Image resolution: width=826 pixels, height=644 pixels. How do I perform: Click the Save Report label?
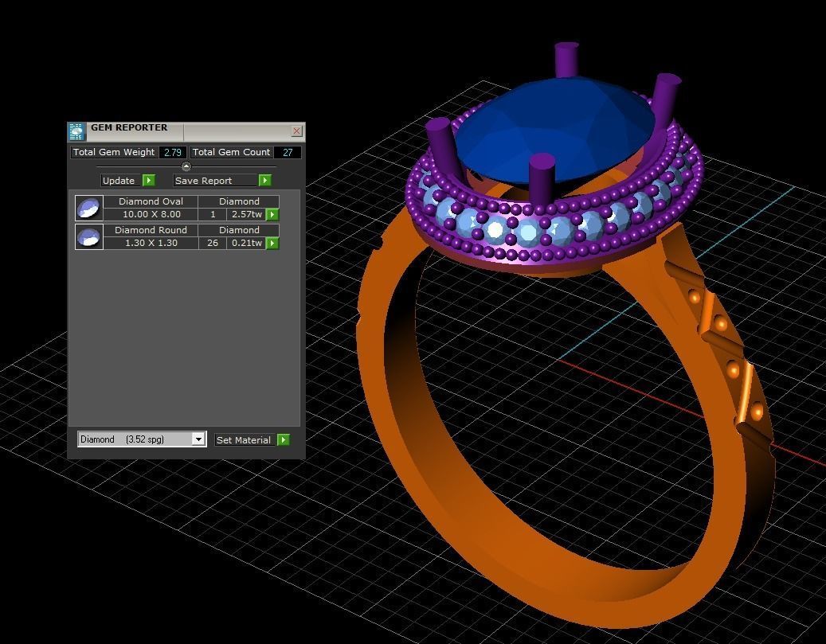click(203, 181)
